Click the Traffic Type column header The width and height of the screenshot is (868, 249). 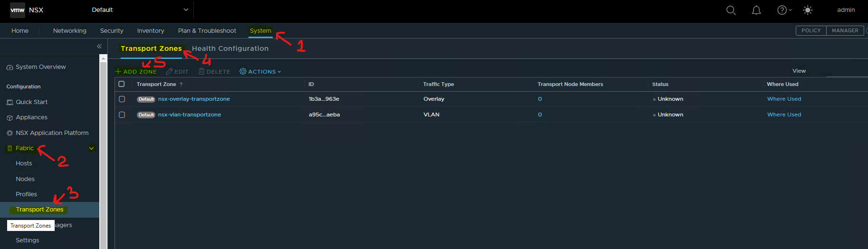click(x=439, y=84)
